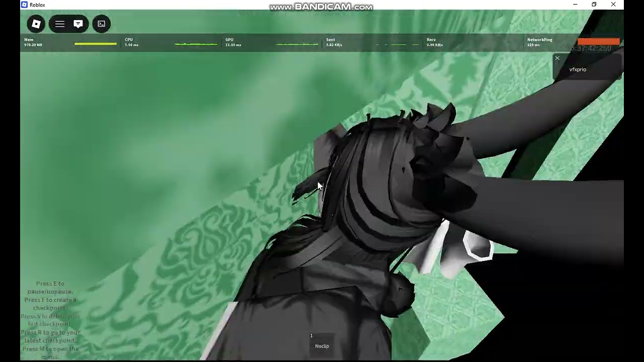
Task: Minimize the Roblox window
Action: pyautogui.click(x=575, y=5)
